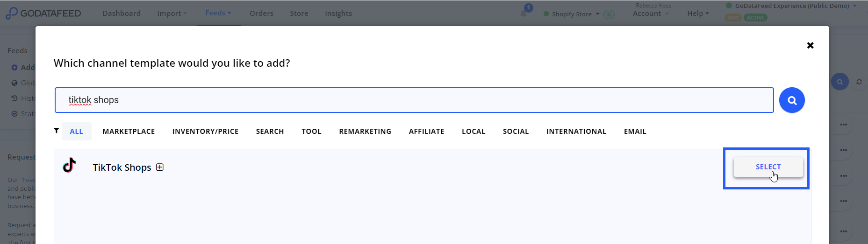
Task: Select the TikTok Shops template
Action: [x=768, y=167]
